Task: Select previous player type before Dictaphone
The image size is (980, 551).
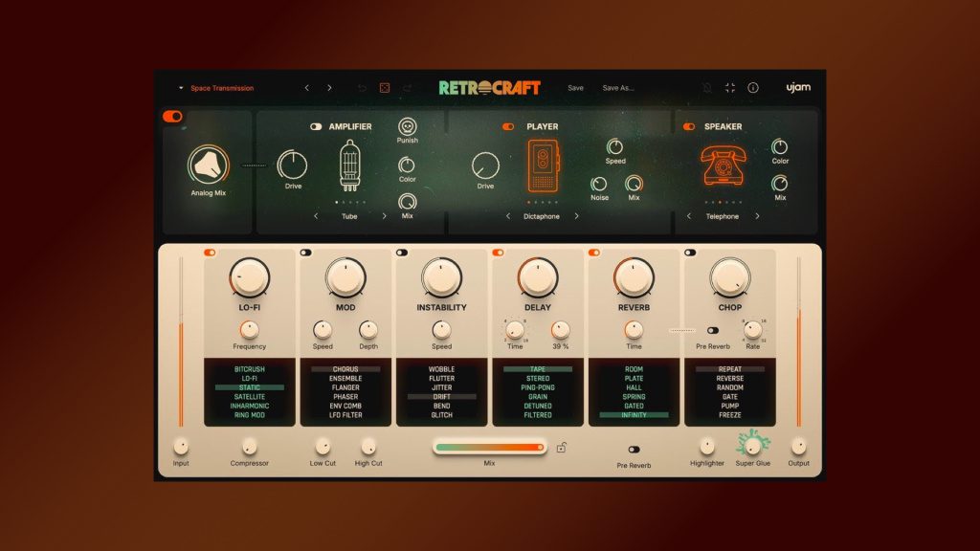Action: [x=508, y=216]
